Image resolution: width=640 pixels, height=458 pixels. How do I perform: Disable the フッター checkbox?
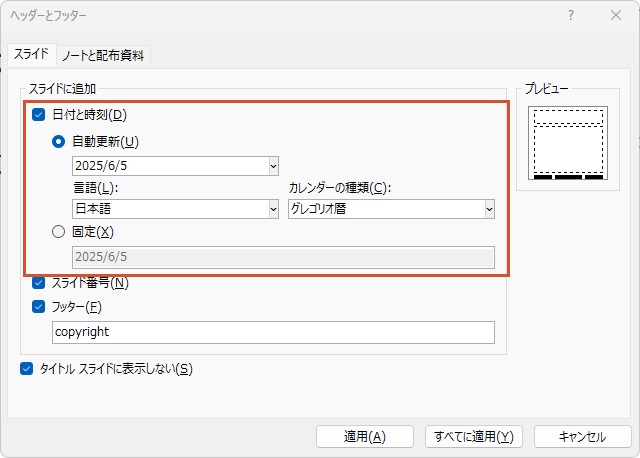[38, 307]
